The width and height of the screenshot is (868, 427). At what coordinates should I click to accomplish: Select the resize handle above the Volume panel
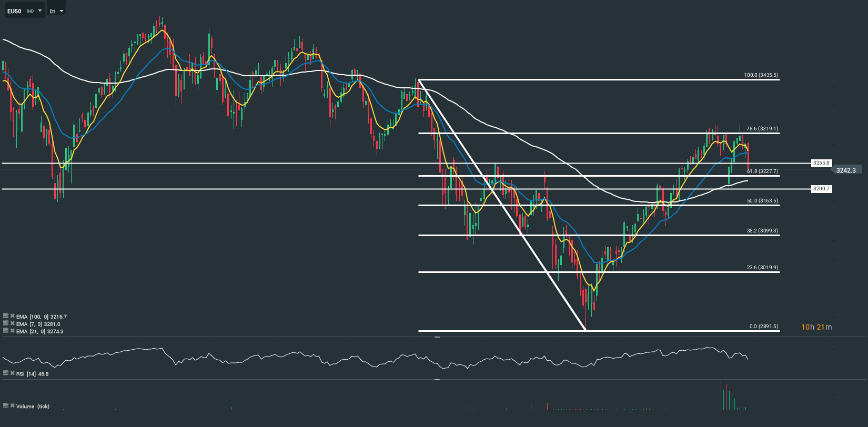pos(437,379)
